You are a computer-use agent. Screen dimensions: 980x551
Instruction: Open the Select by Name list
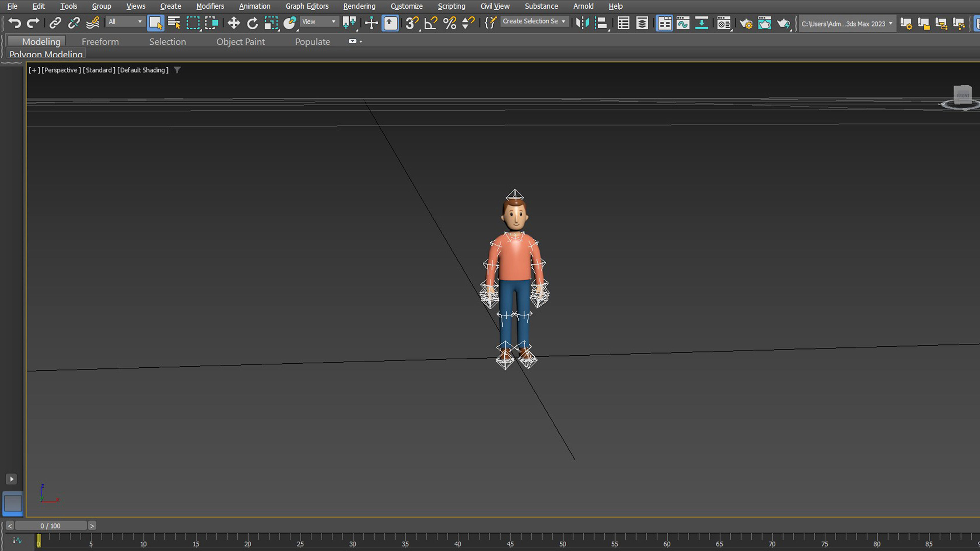point(174,23)
